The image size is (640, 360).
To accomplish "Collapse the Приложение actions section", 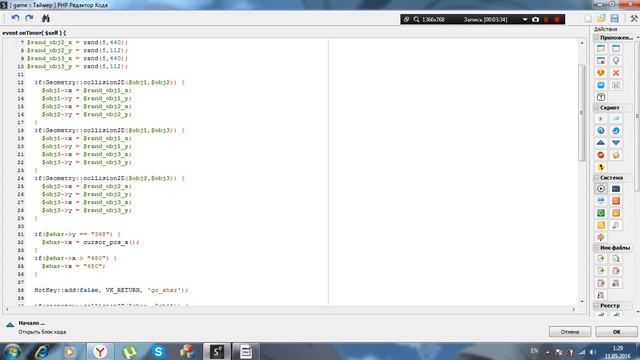I will coord(596,38).
